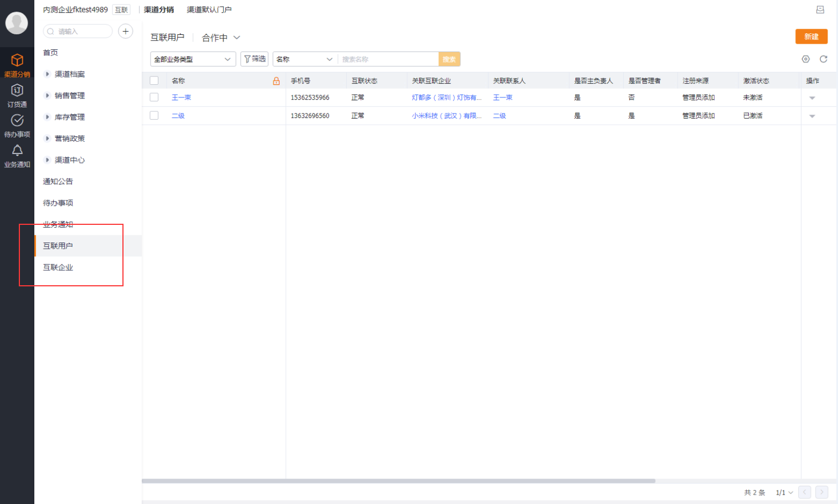
Task: Click the horizontal scrollbar below the table
Action: click(399, 481)
